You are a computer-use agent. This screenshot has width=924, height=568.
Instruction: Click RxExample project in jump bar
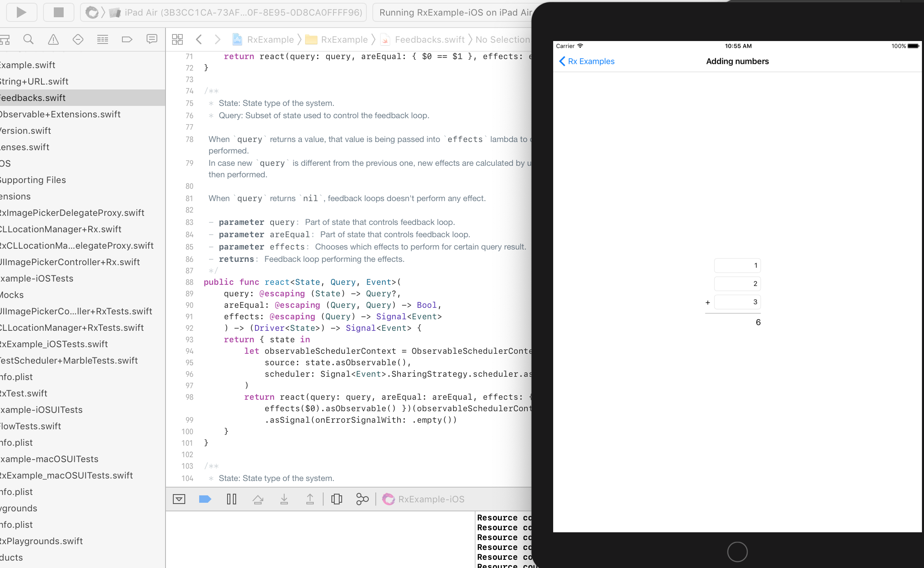click(x=263, y=39)
